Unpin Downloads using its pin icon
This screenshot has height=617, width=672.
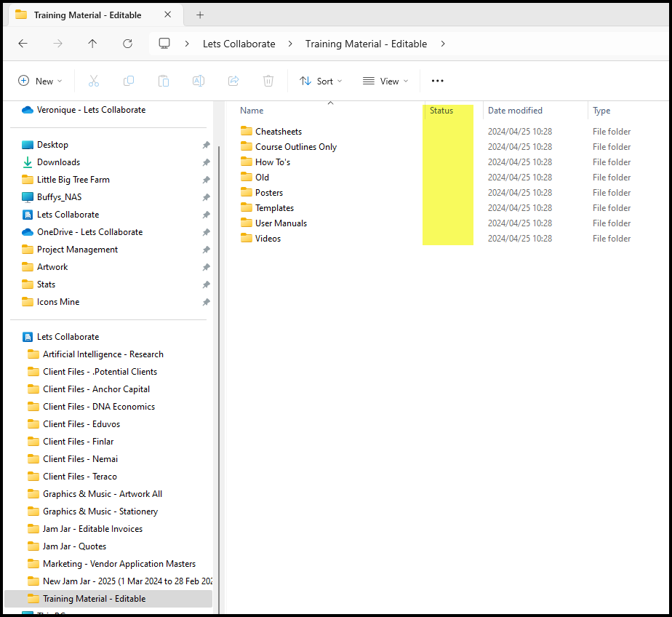(206, 162)
